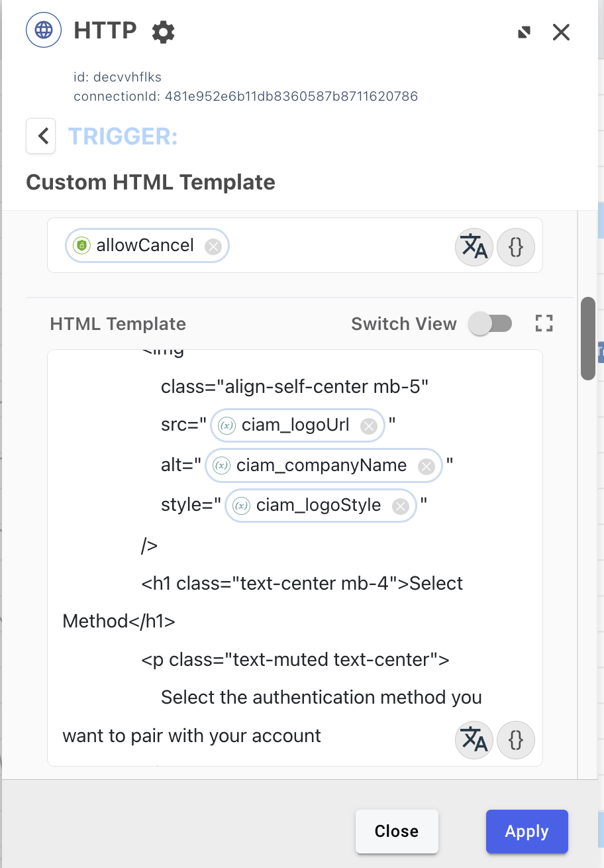Click the 'HTTP' panel title

105,30
